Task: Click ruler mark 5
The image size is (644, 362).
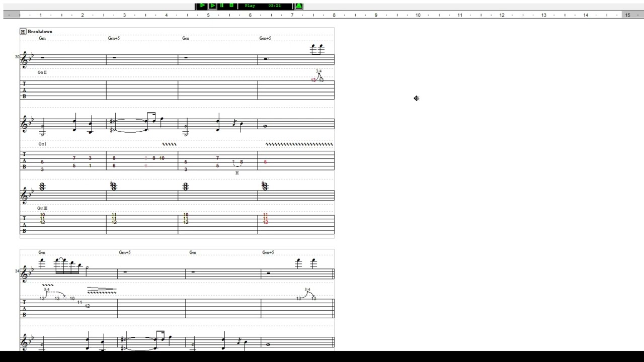Action: coord(208,15)
